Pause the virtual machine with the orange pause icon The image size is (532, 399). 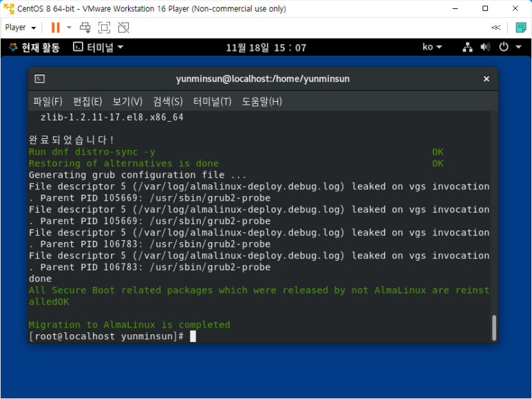click(x=55, y=28)
